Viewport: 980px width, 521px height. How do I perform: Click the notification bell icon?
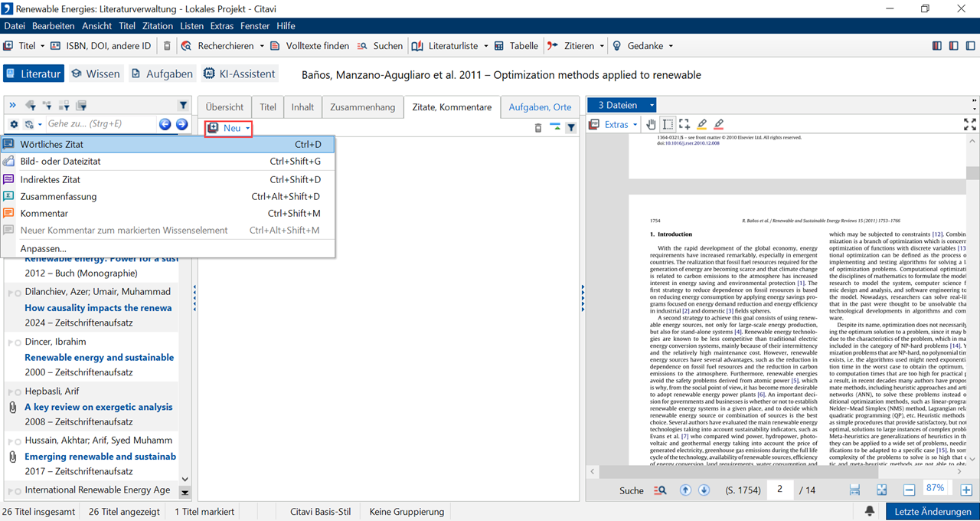pyautogui.click(x=870, y=511)
